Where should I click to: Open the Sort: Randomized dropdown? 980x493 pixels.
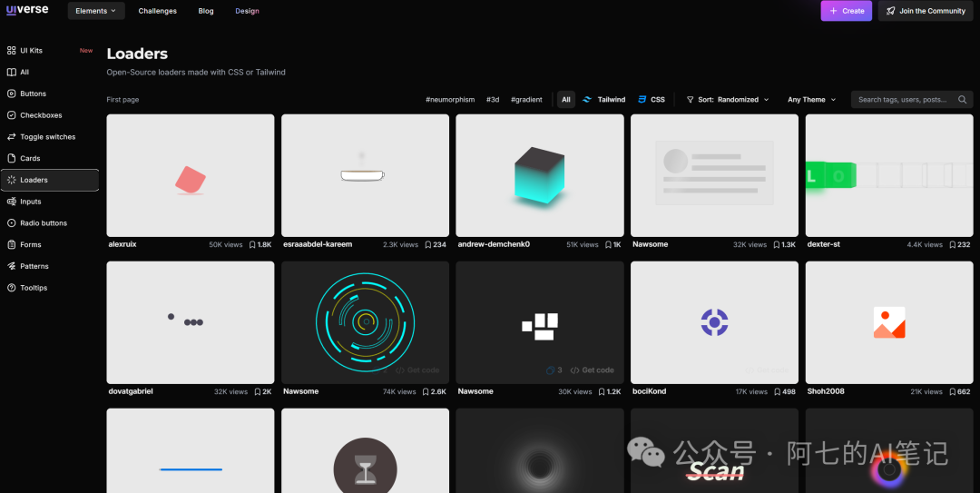[x=728, y=100]
